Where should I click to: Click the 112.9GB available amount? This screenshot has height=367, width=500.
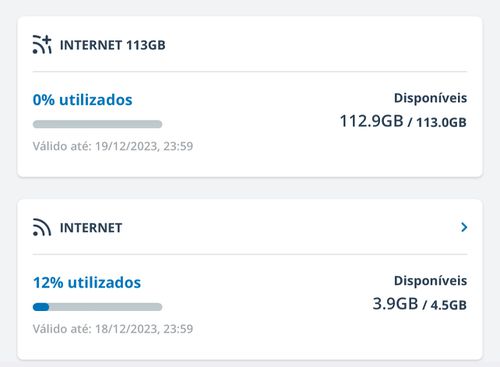click(371, 121)
